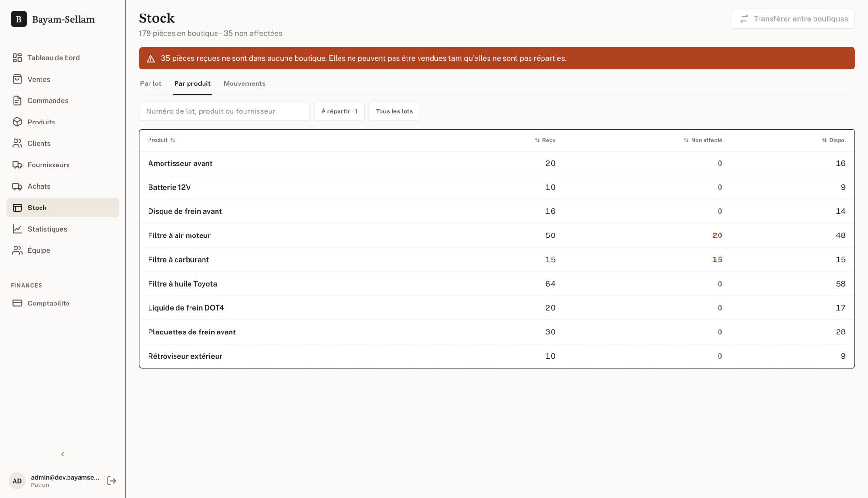
Task: Open the Commandes page link
Action: tap(63, 100)
